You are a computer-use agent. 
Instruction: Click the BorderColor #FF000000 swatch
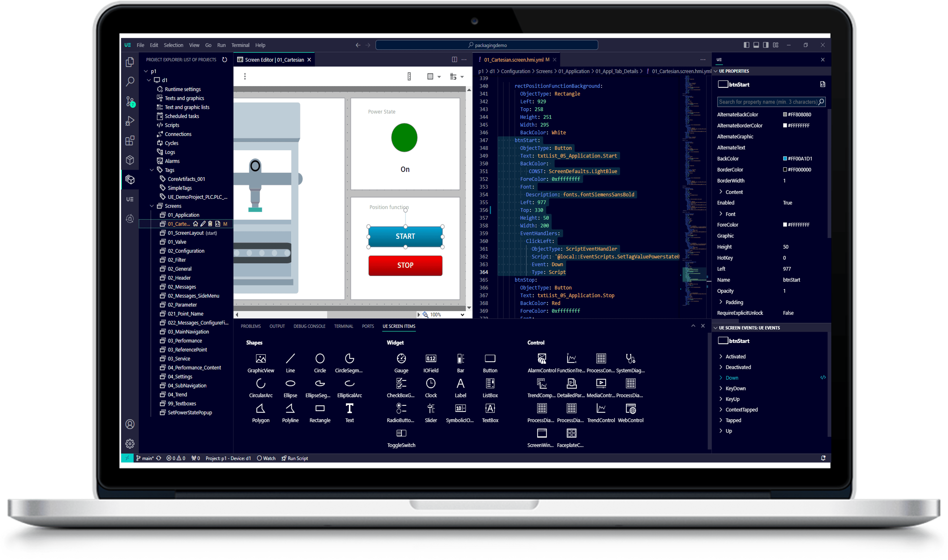tap(785, 170)
